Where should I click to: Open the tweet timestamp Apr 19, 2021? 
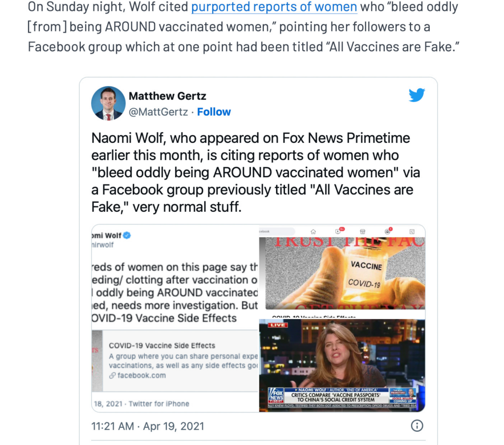(148, 426)
